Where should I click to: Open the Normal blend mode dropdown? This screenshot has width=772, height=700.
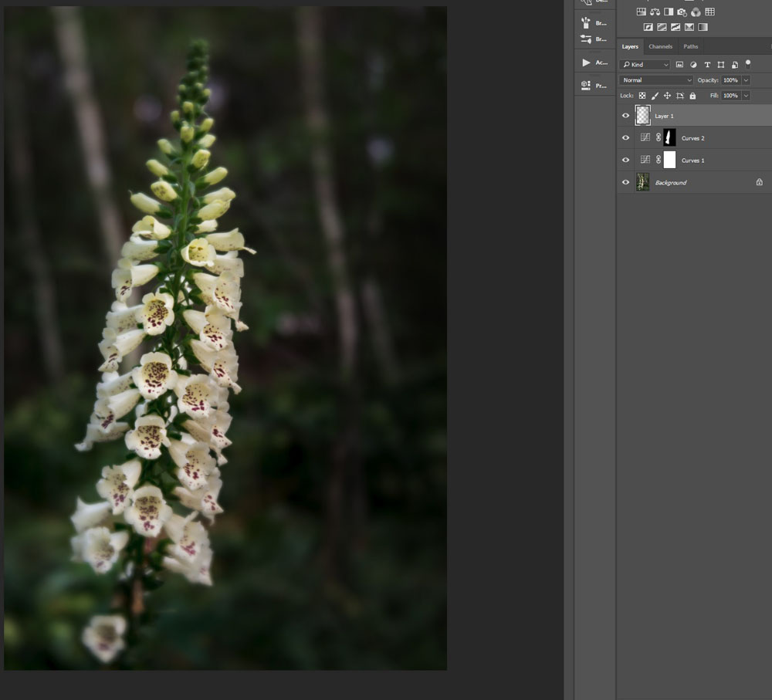(657, 80)
